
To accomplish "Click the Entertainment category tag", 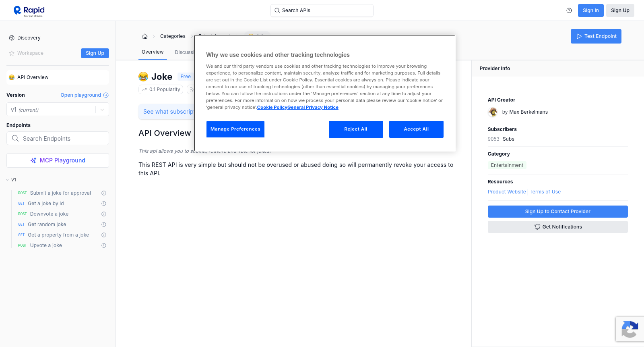I will point(507,165).
